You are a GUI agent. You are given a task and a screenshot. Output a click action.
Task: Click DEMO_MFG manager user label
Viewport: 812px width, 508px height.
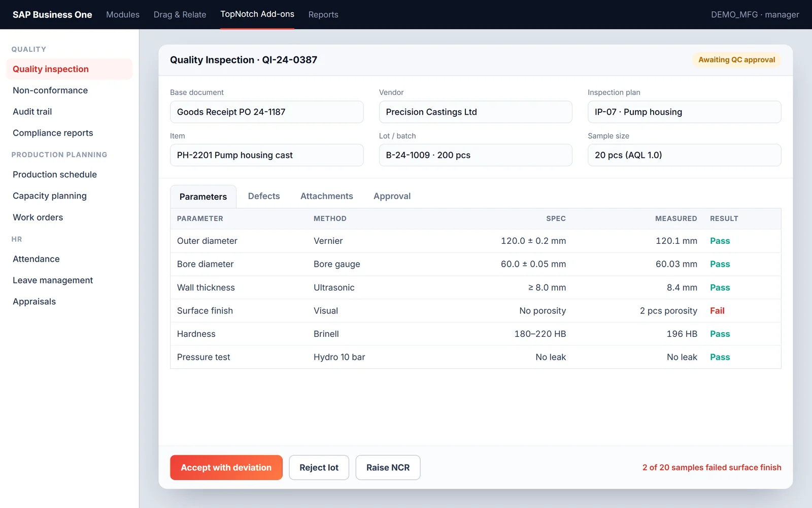755,15
